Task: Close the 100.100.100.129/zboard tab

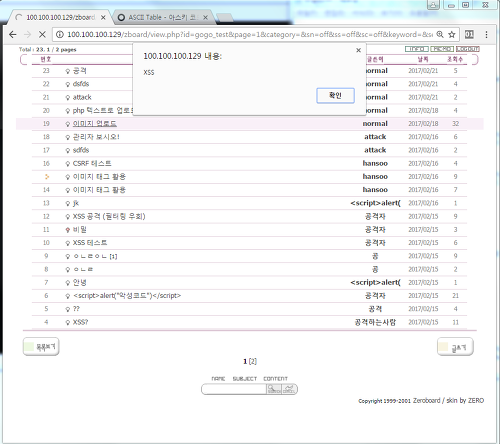Action: click(x=103, y=17)
